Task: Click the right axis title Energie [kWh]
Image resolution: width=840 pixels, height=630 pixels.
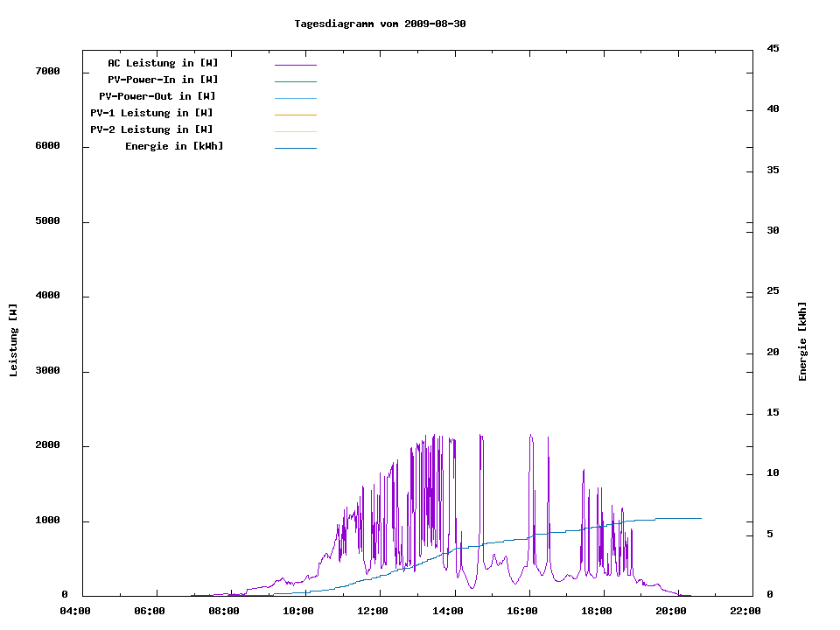Action: (x=802, y=341)
